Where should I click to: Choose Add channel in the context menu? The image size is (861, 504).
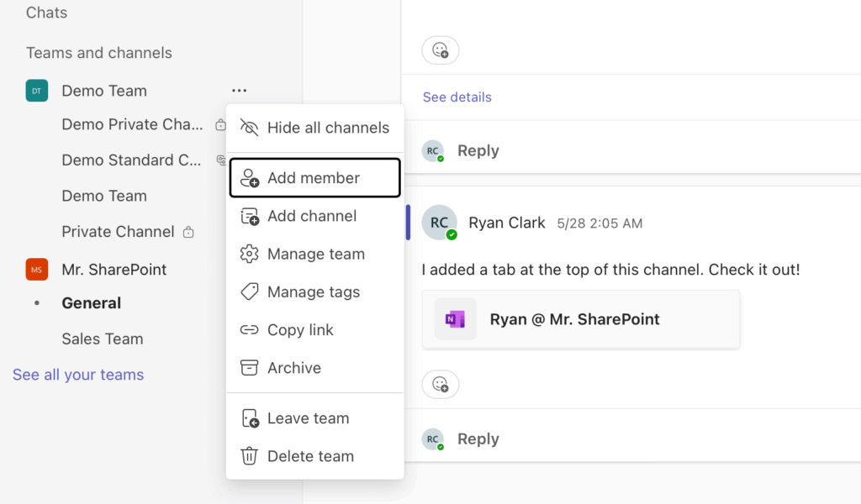point(315,216)
